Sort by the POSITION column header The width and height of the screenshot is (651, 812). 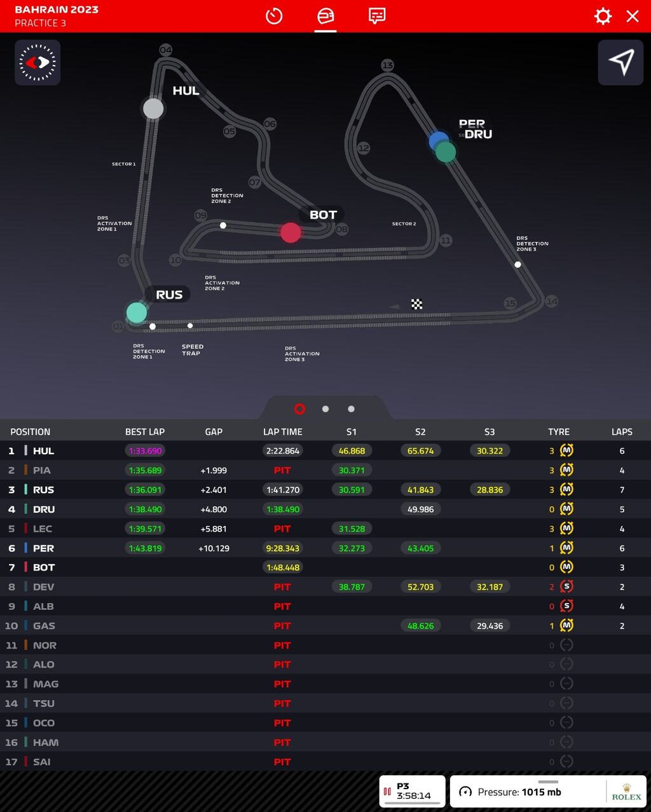(30, 431)
